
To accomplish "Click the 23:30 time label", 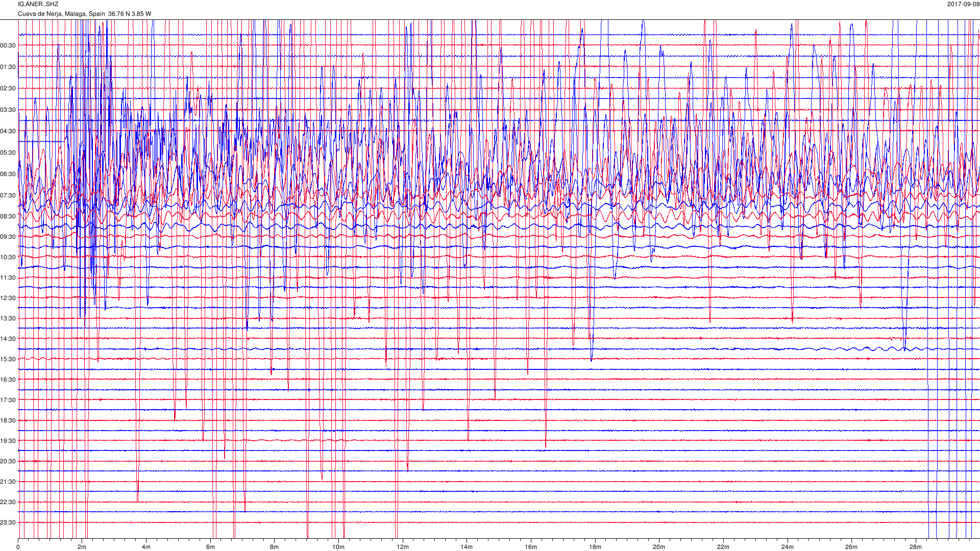I will click(8, 522).
